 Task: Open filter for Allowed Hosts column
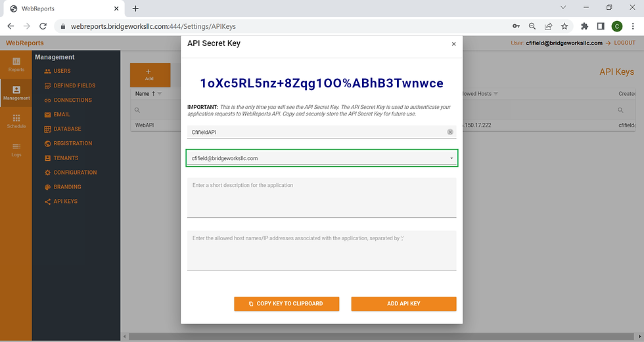tap(495, 94)
